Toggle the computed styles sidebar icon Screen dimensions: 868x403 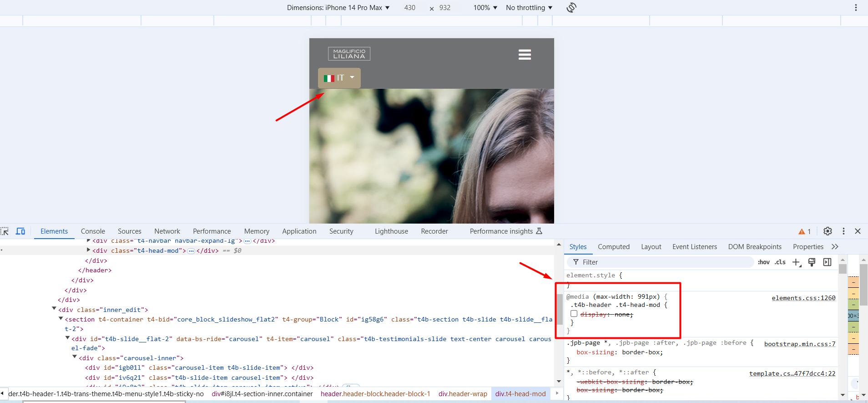[827, 262]
